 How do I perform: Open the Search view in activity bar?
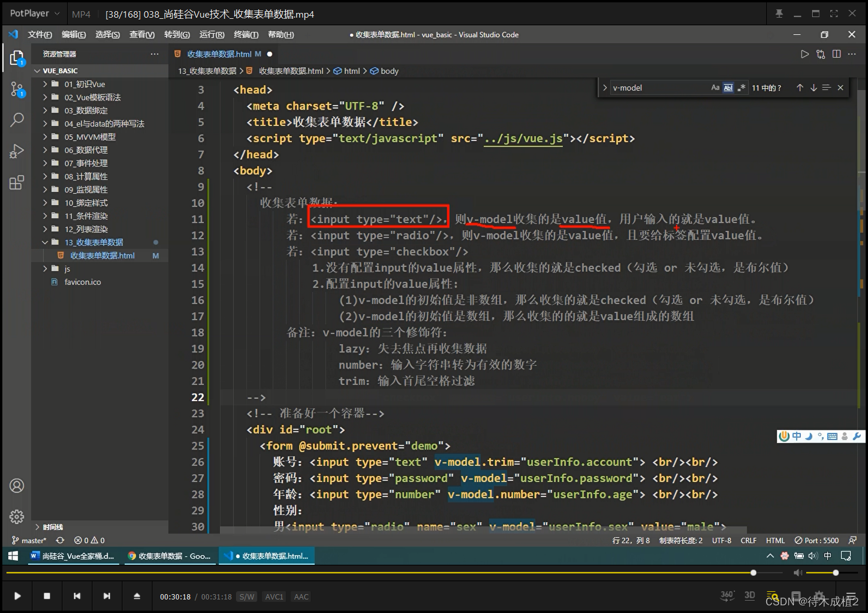pos(16,120)
